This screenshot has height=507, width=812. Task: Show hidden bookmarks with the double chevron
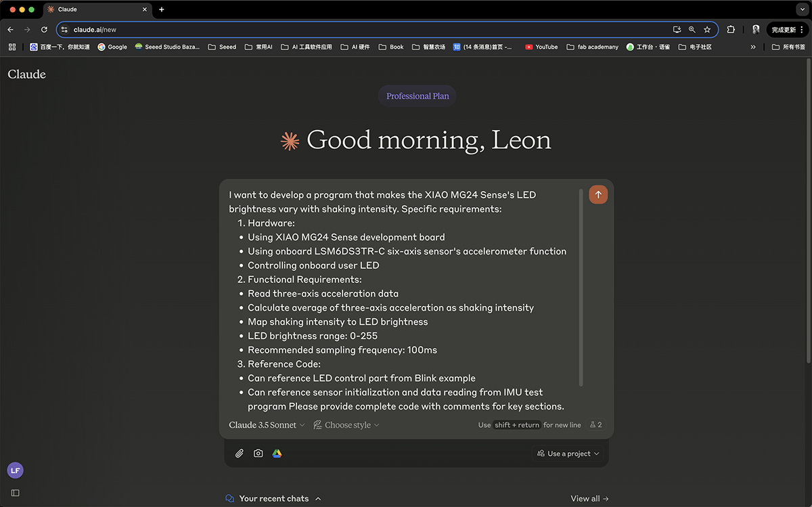(x=753, y=47)
